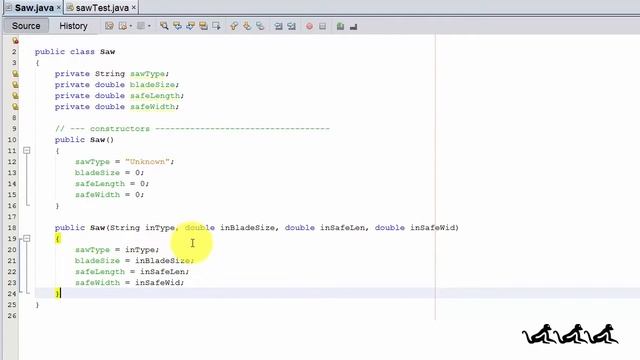Screen dimensions: 640x360
Task: Click "String inType" parameter on line 18
Action: click(142, 227)
